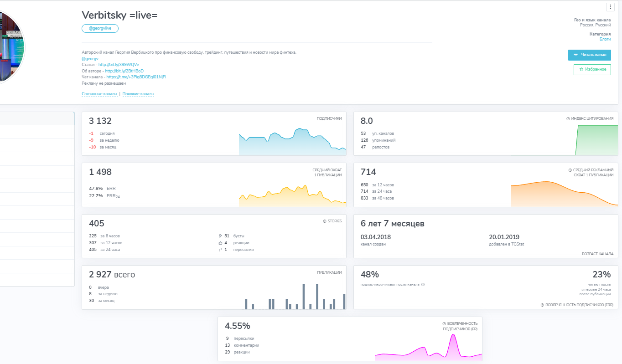Click the 405 stories value
This screenshot has height=364, width=622.
(x=97, y=223)
